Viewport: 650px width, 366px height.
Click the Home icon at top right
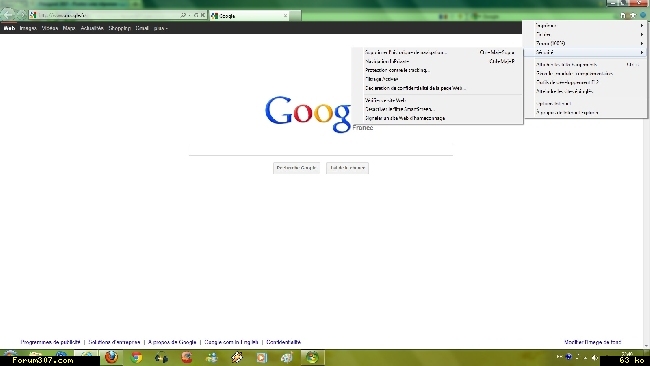pyautogui.click(x=622, y=15)
